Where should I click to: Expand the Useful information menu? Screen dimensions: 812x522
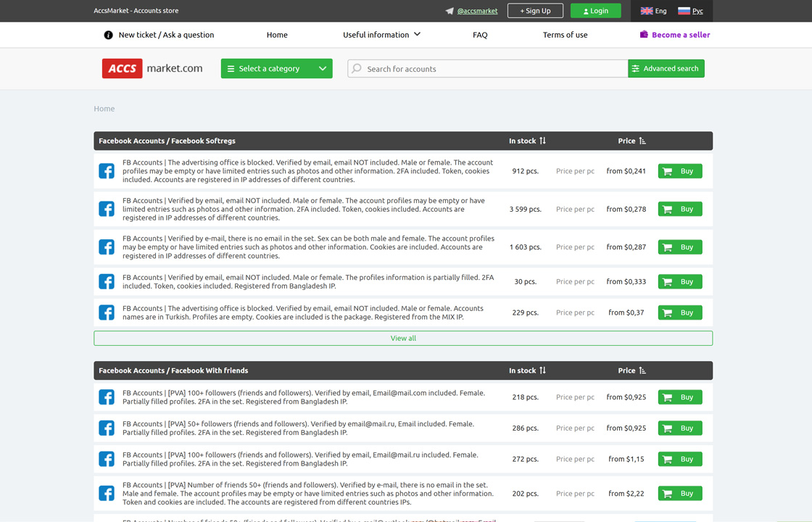381,35
